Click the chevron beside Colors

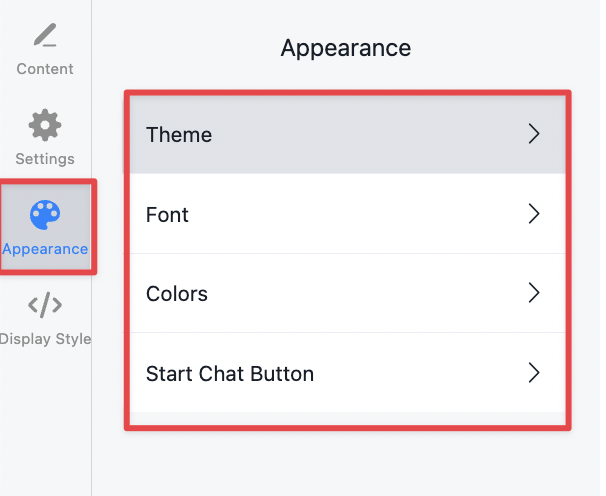534,293
